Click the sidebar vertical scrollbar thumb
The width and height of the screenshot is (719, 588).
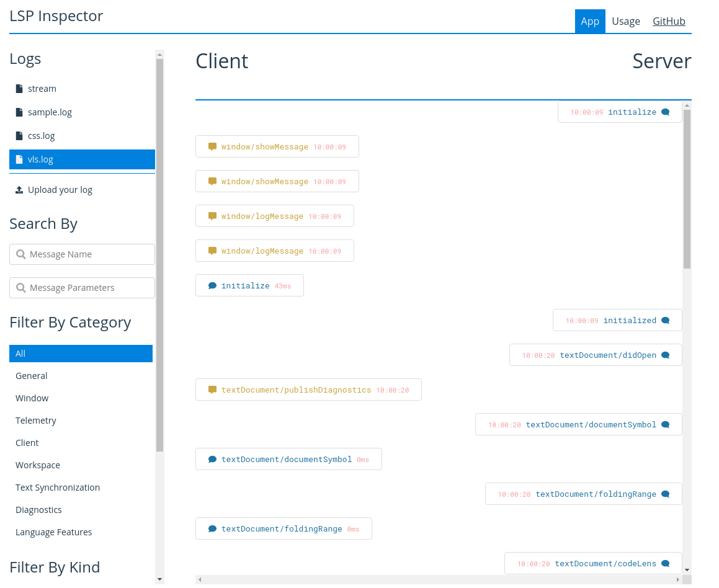[159, 256]
